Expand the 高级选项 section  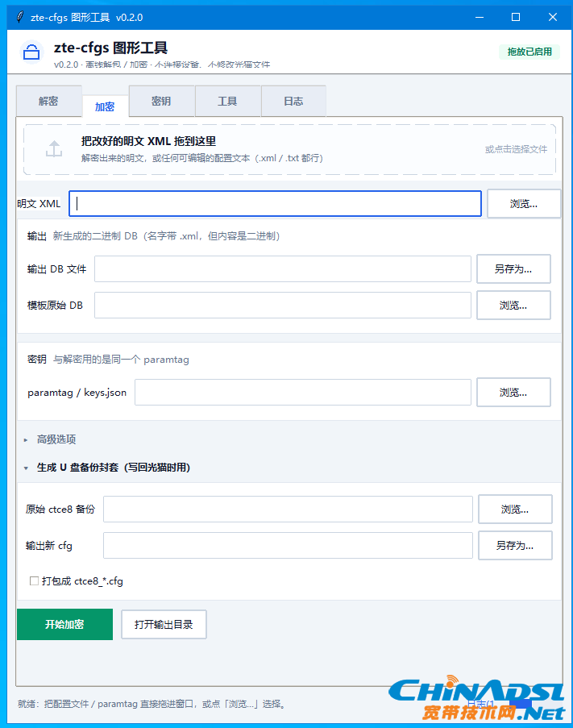pyautogui.click(x=50, y=439)
